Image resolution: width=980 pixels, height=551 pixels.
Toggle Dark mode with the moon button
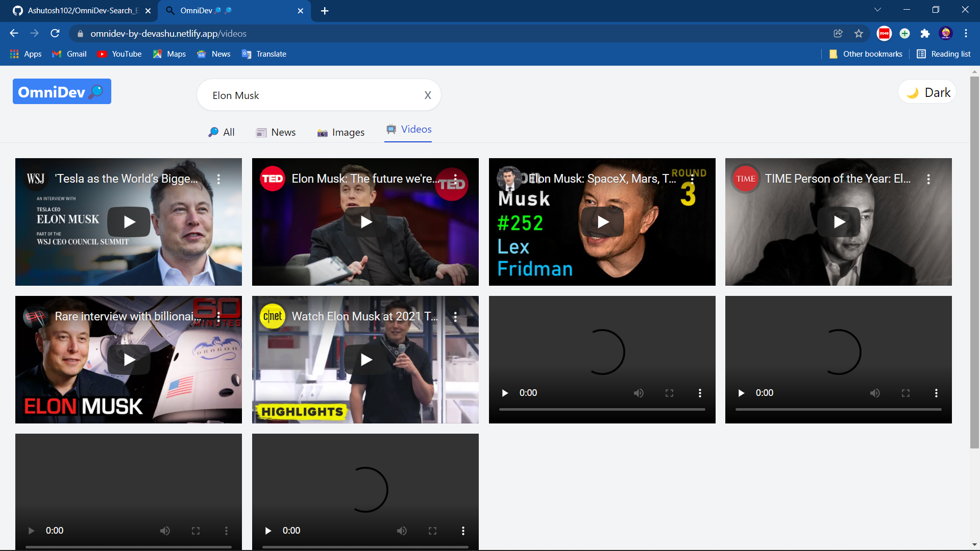927,92
